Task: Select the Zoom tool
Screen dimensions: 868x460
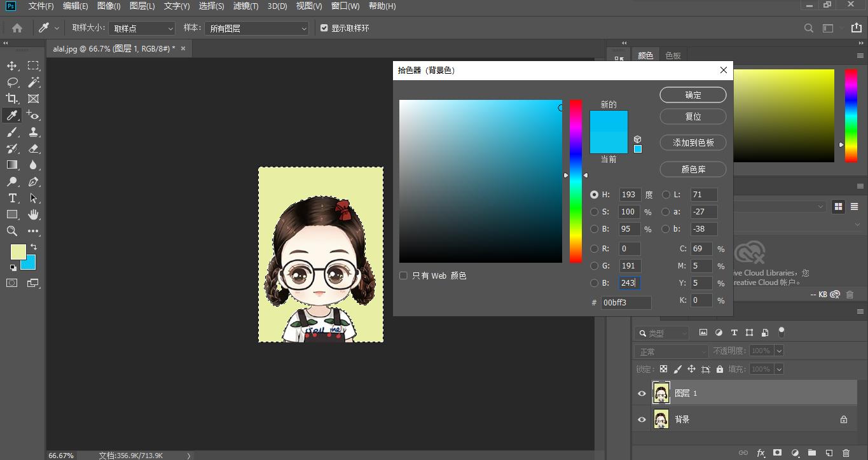Action: tap(12, 231)
